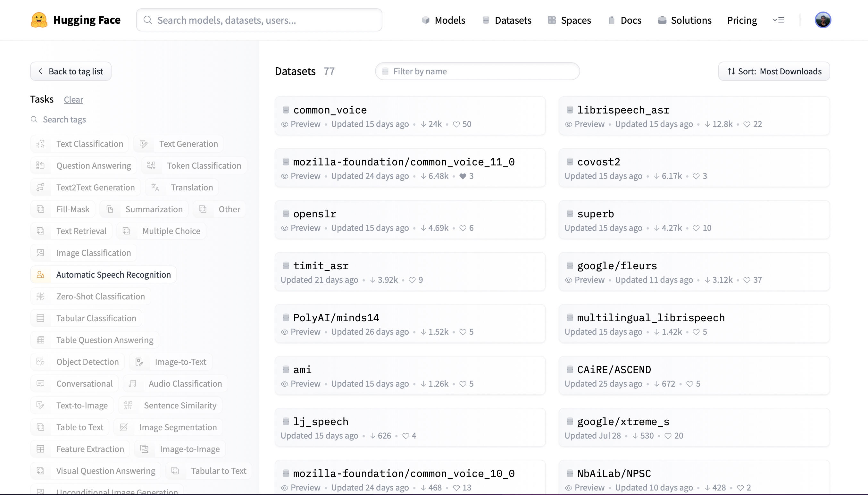This screenshot has width=868, height=495.
Task: Click the Image-to-Text tag icon
Action: (139, 362)
